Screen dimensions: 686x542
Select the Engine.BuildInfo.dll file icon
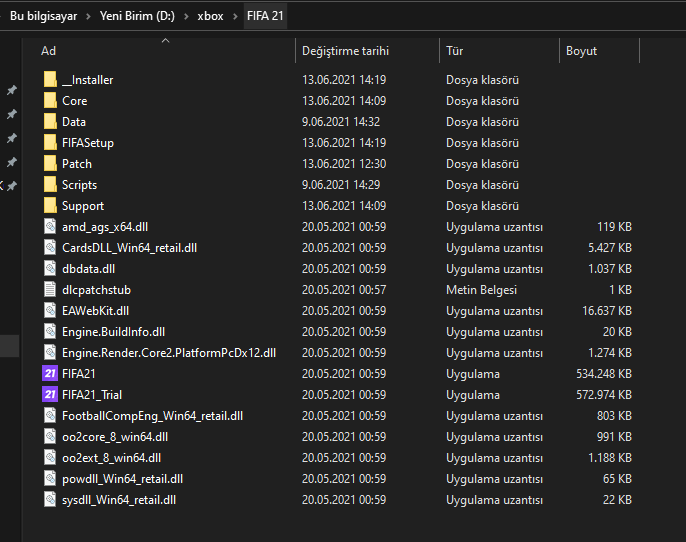50,332
